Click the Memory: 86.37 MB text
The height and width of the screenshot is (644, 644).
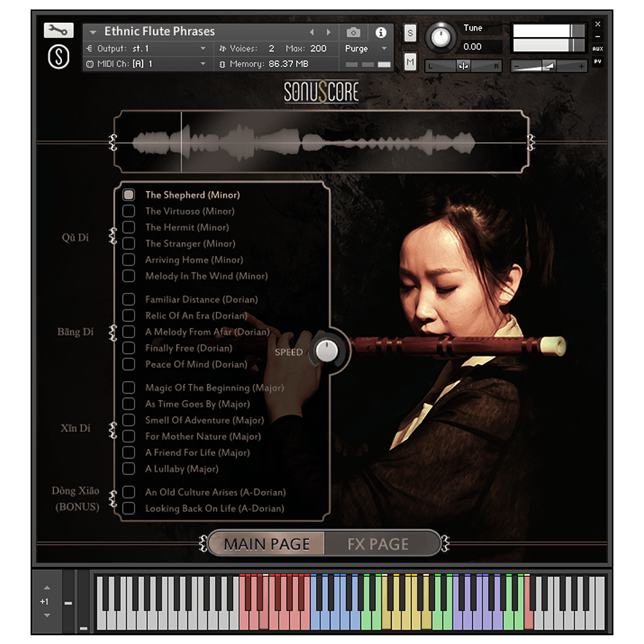[x=269, y=64]
